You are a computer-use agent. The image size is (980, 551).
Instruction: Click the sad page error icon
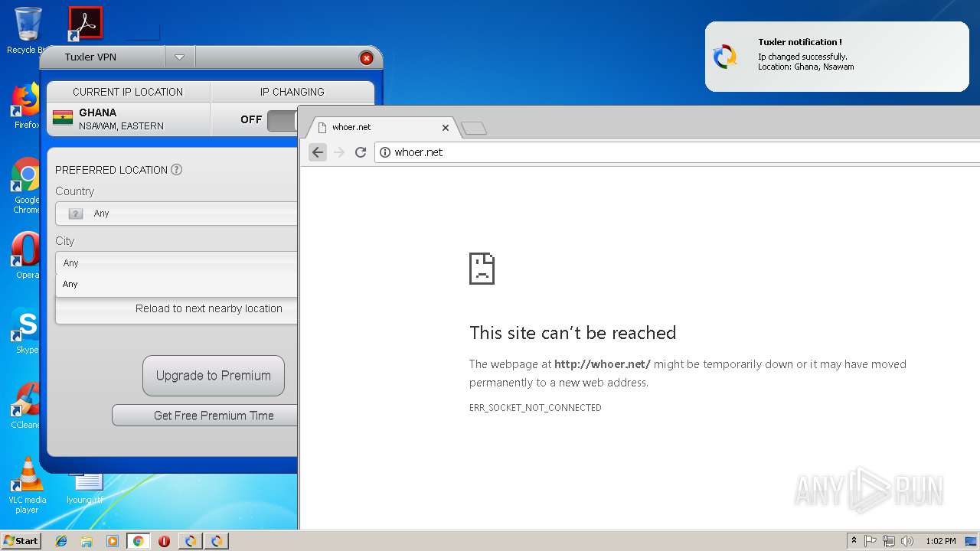(x=482, y=269)
